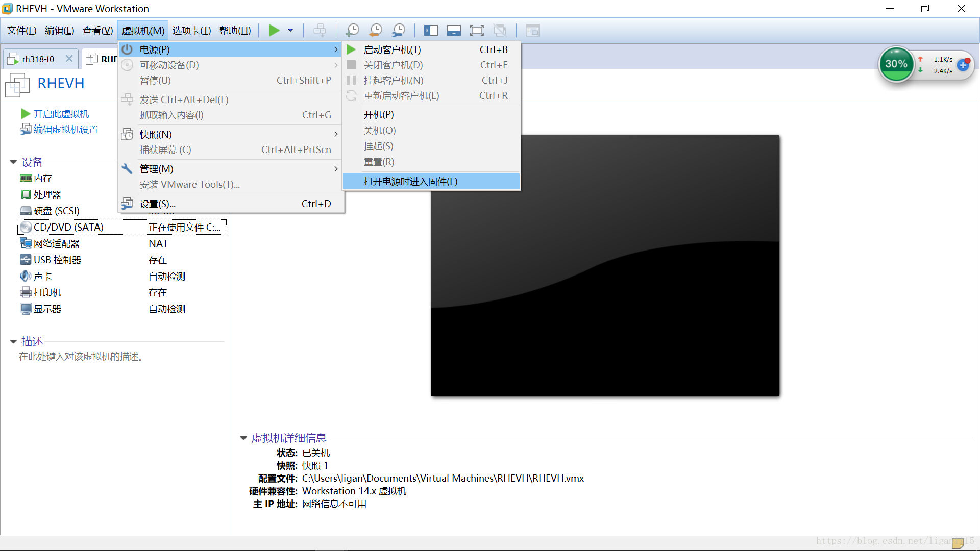Take a snapshot using toolbar clock-plus icon
Viewport: 980px width, 551px height.
click(x=352, y=31)
